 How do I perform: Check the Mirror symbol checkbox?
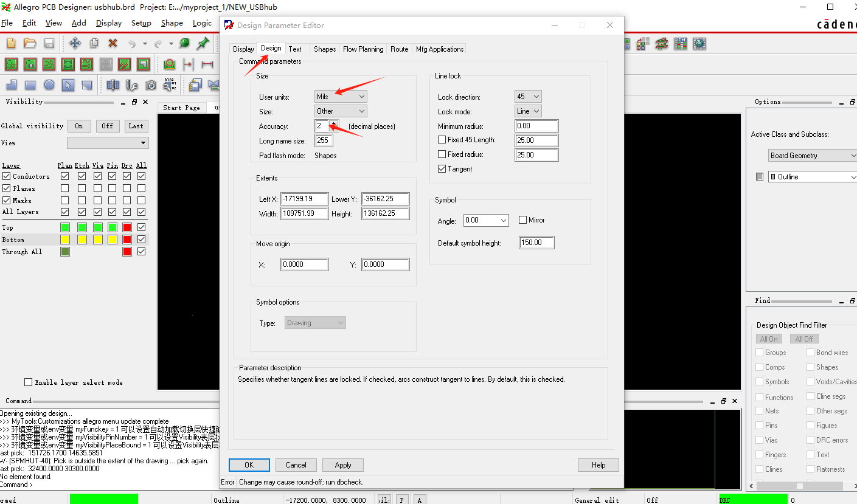[522, 219]
